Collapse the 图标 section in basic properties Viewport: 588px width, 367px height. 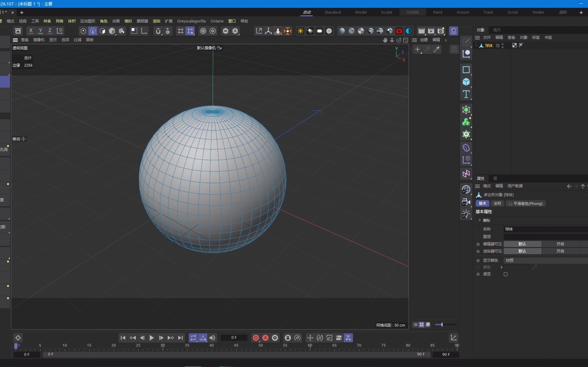point(480,220)
